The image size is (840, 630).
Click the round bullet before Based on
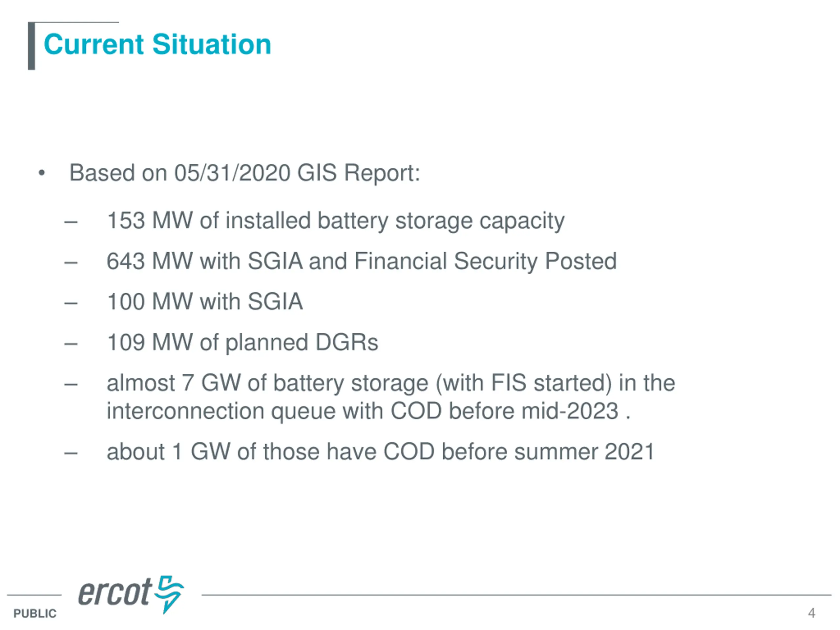[x=42, y=174]
